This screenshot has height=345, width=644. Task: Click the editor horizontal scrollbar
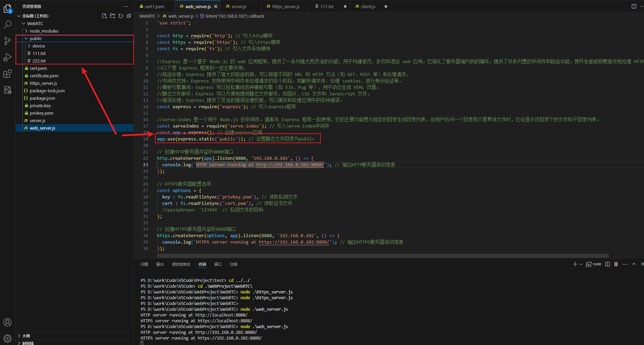383,256
